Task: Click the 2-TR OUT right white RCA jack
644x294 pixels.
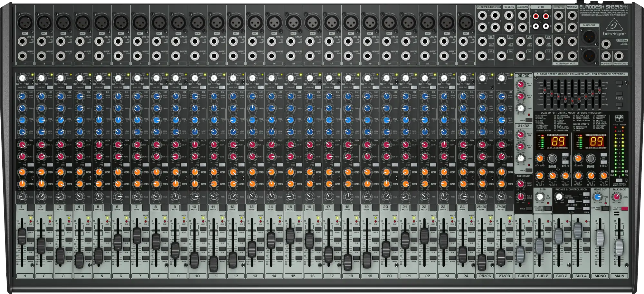Action: tap(546, 26)
